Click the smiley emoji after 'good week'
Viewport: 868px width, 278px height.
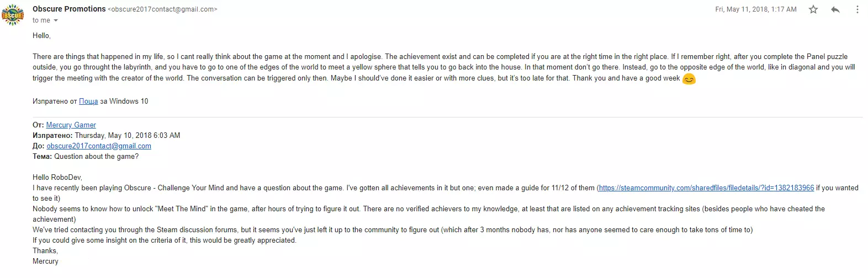pyautogui.click(x=689, y=79)
